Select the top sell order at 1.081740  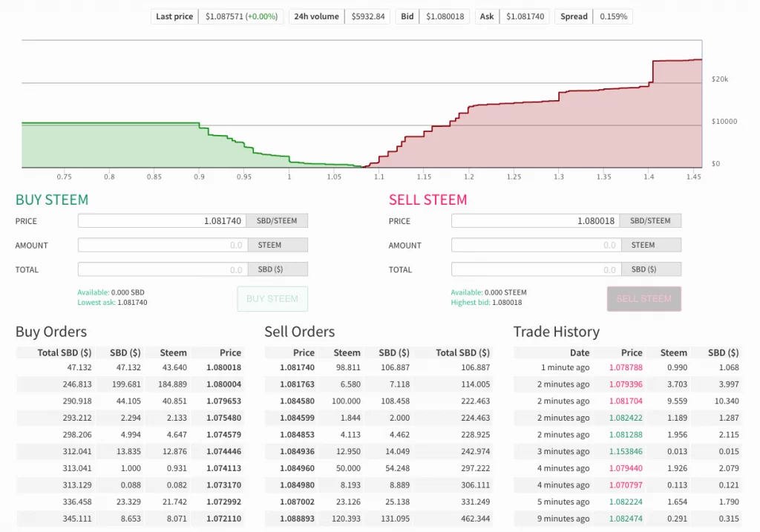(x=297, y=367)
